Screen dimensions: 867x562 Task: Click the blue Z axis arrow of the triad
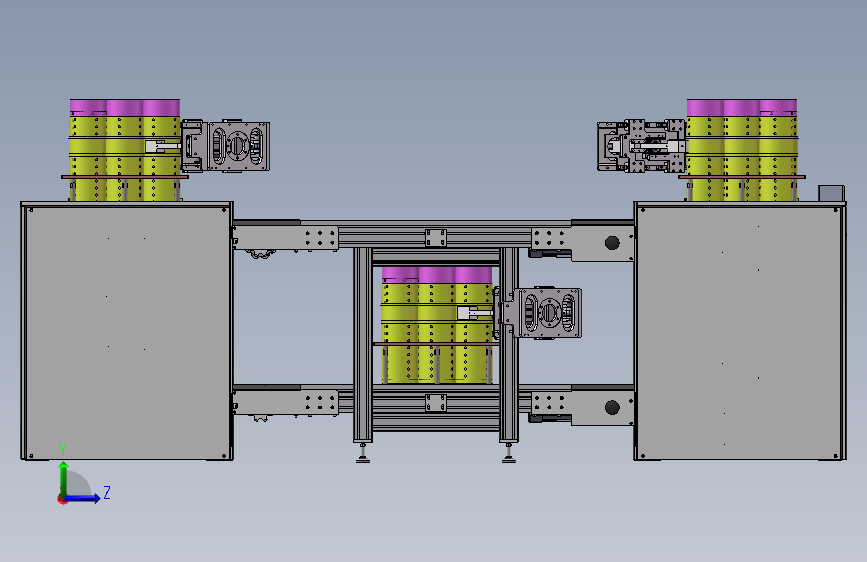click(83, 498)
